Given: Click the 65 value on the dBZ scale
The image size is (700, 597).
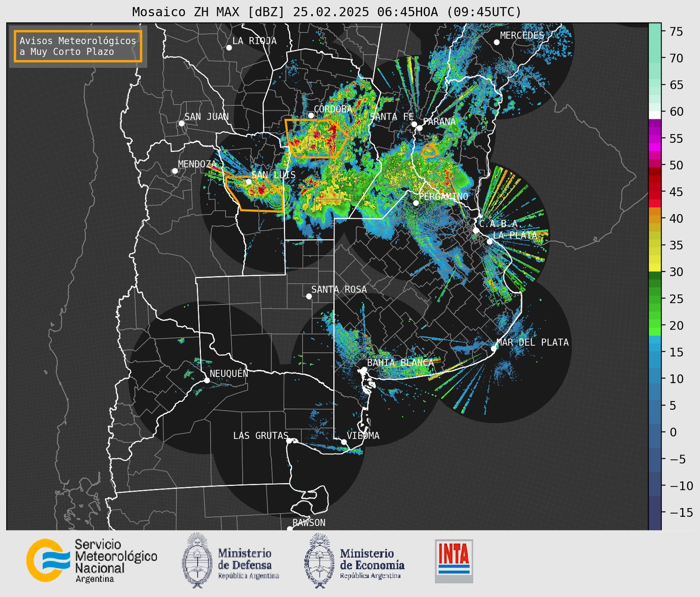Looking at the screenshot, I should pos(676,85).
